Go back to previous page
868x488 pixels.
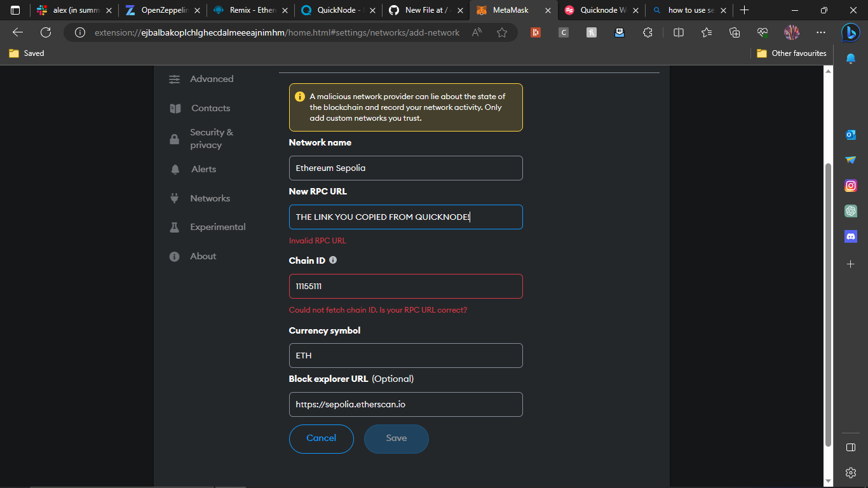[x=18, y=32]
